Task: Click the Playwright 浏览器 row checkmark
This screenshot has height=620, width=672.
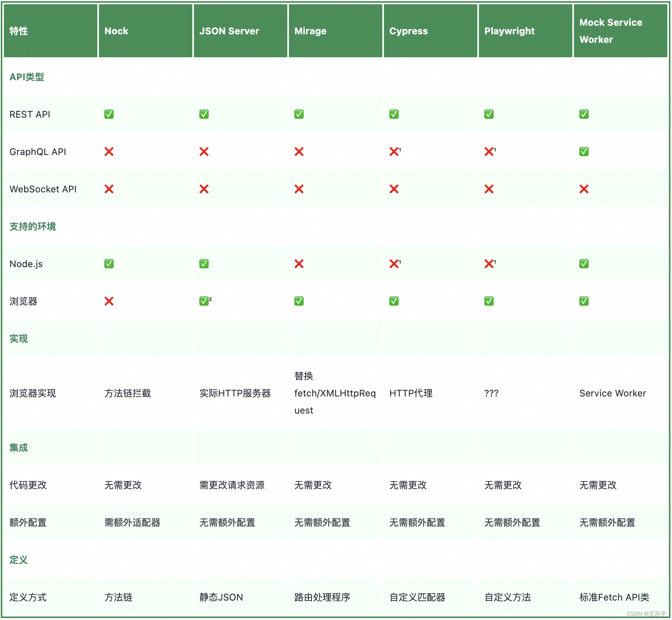Action: [489, 301]
